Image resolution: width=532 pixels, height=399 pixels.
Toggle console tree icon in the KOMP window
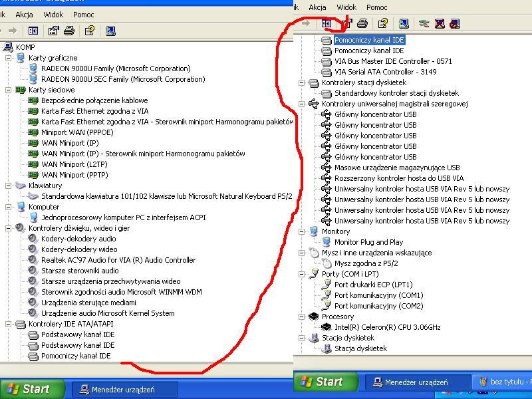pyautogui.click(x=33, y=31)
